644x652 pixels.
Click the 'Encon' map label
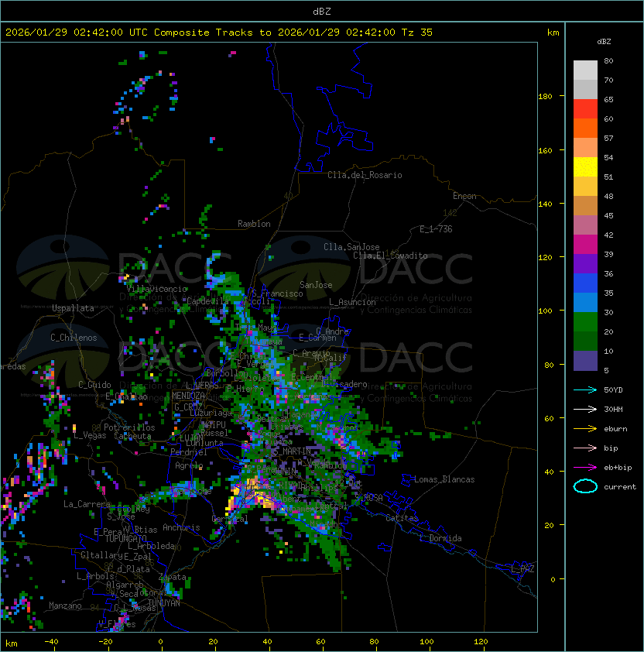(464, 196)
